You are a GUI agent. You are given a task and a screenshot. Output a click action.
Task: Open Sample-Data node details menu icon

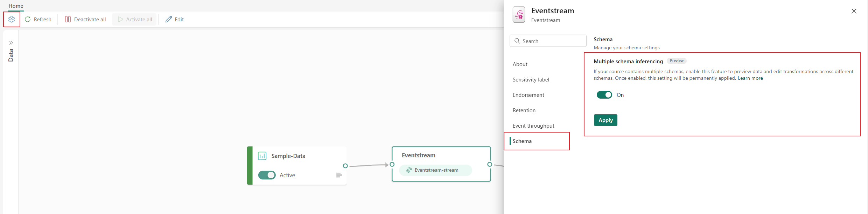339,175
